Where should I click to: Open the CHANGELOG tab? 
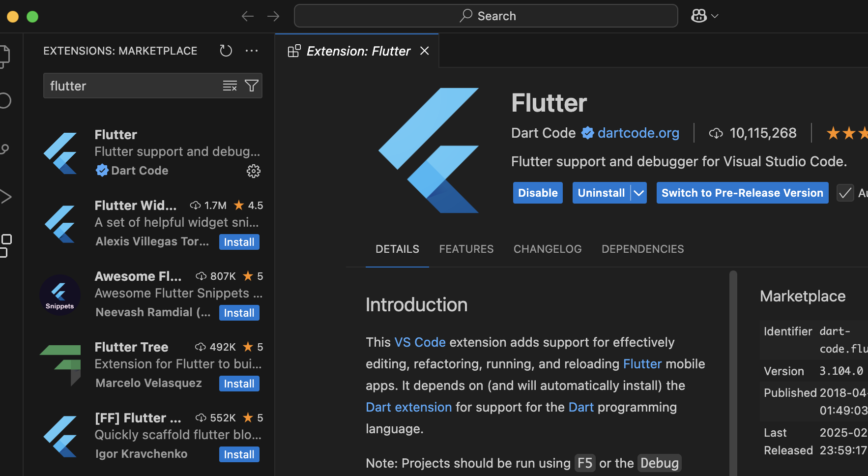coord(547,249)
